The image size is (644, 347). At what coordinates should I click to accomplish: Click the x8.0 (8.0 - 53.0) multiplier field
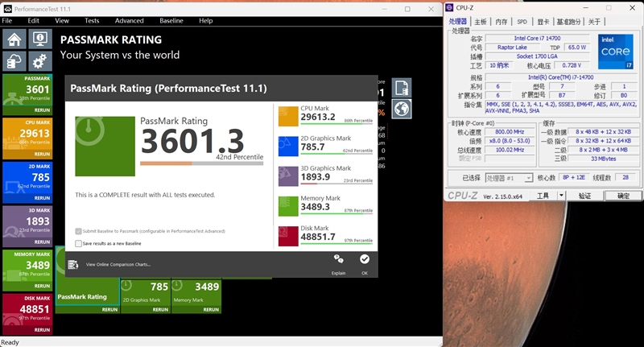coord(510,141)
